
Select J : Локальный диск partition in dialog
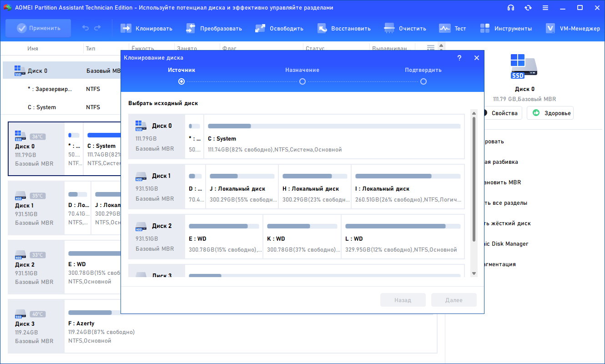click(242, 187)
